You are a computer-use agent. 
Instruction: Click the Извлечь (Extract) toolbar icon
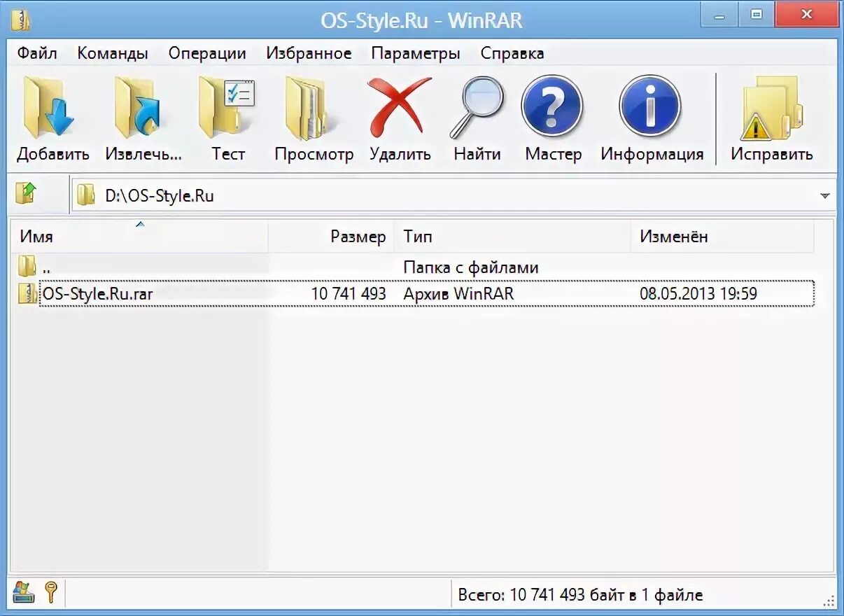(138, 108)
